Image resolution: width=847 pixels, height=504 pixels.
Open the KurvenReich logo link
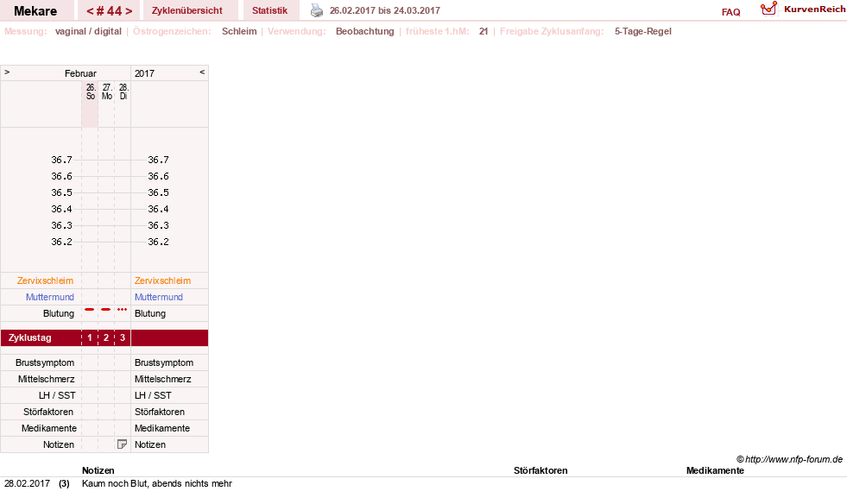(x=803, y=9)
